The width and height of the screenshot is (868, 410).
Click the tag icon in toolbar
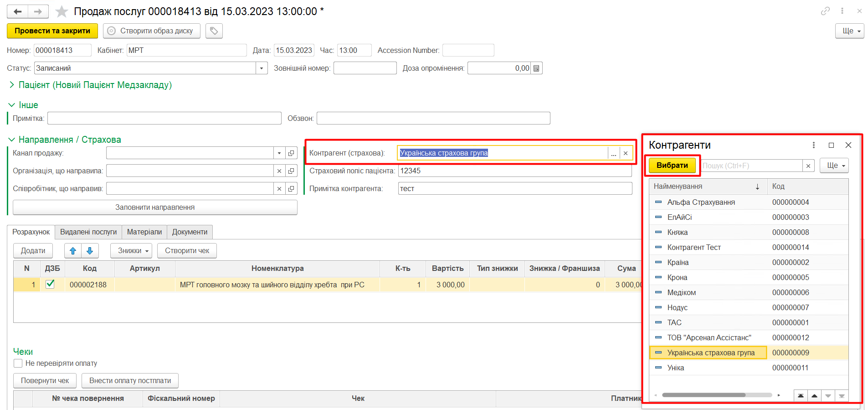click(214, 31)
